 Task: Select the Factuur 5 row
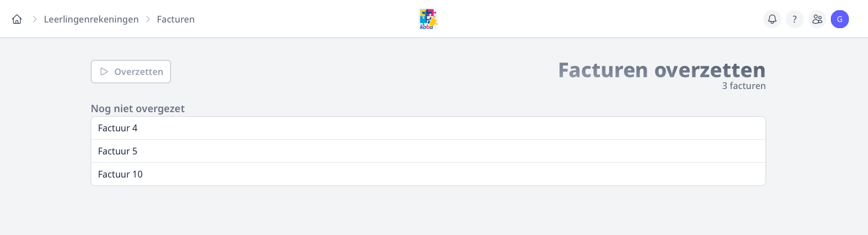click(428, 151)
